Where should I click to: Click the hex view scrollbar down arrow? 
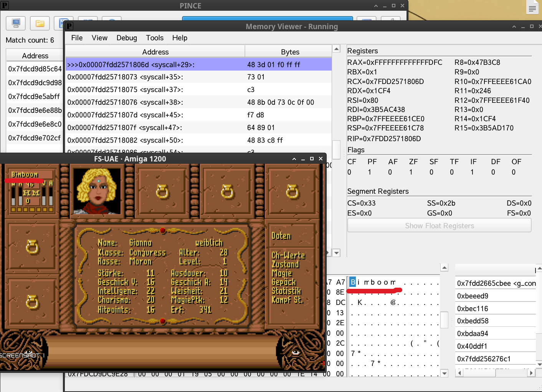click(x=444, y=373)
